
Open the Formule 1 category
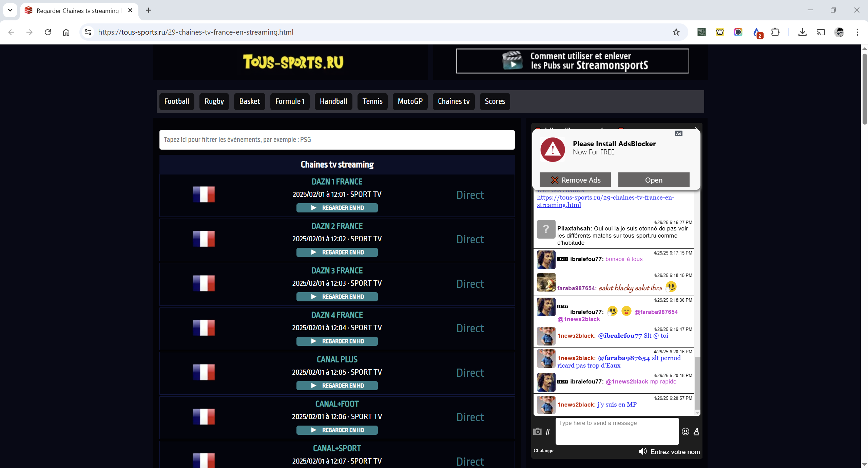pos(290,101)
